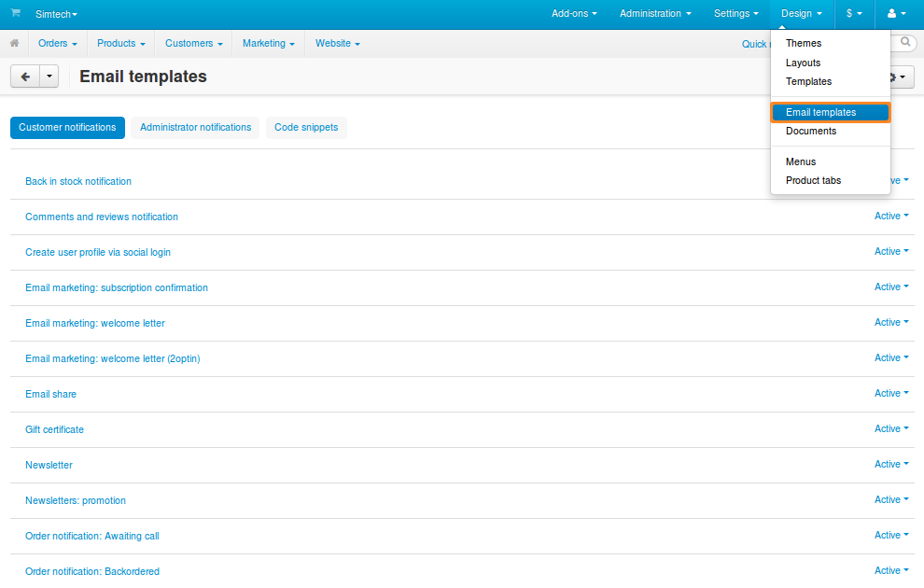The width and height of the screenshot is (924, 588).
Task: Go to the home dashboard icon
Action: coord(15,43)
